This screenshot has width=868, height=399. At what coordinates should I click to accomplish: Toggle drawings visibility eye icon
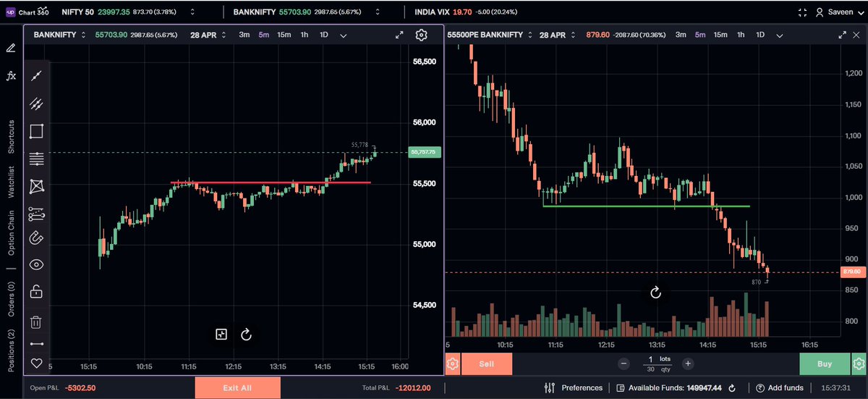point(36,265)
